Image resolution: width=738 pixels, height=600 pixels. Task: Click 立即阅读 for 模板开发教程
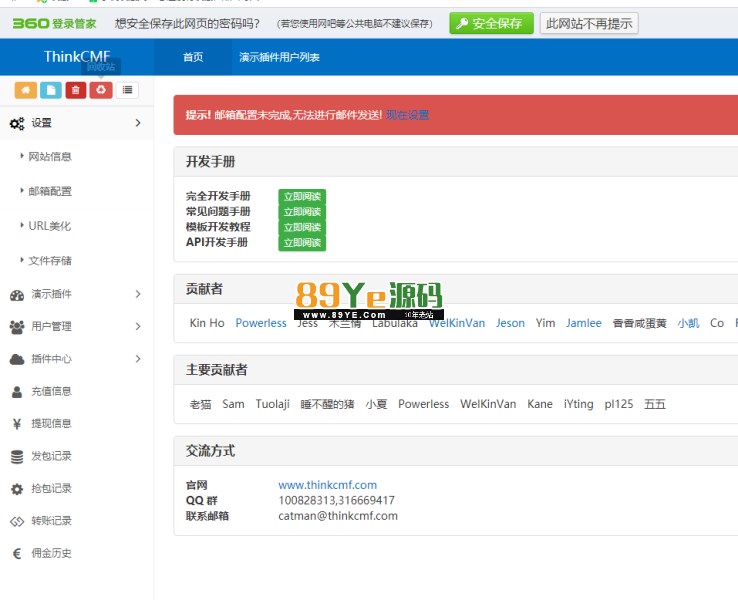(x=302, y=227)
